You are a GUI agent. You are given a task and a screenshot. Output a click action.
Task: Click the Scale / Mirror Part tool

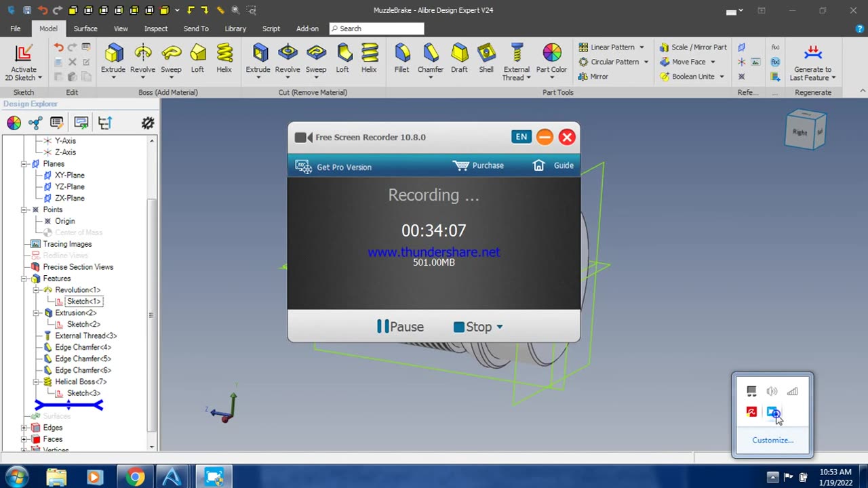click(693, 47)
